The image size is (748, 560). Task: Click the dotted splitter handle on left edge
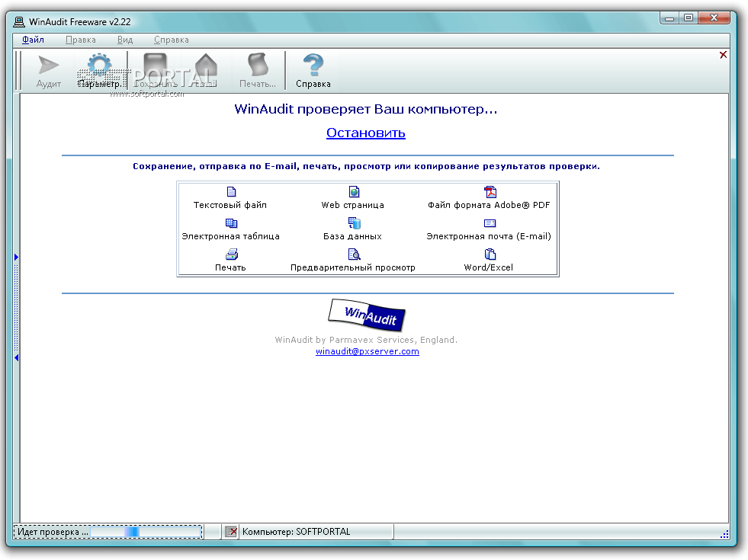pyautogui.click(x=16, y=307)
